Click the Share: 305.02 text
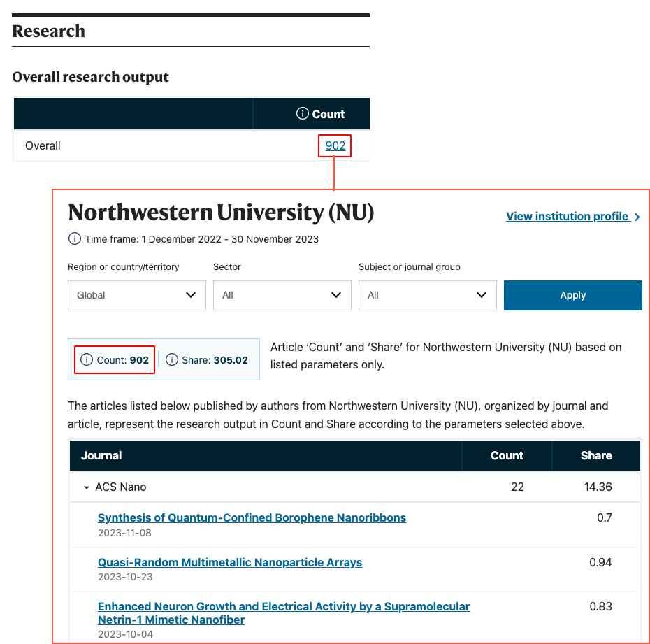Viewport: 650px width, 644px height. pyautogui.click(x=215, y=360)
